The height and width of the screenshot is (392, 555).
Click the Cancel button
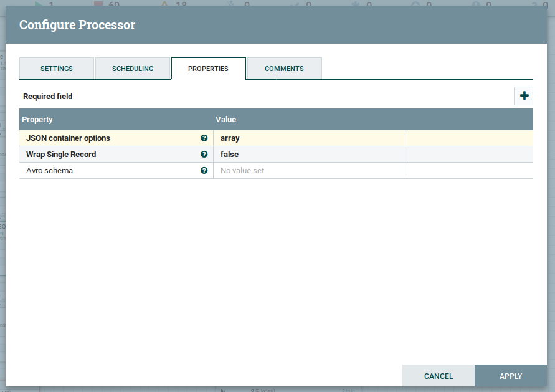pyautogui.click(x=439, y=376)
